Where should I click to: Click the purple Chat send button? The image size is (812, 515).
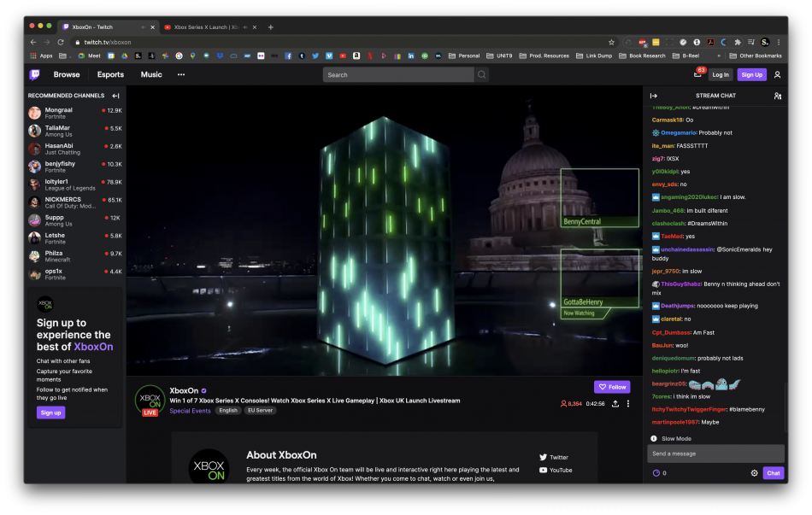[x=774, y=473]
